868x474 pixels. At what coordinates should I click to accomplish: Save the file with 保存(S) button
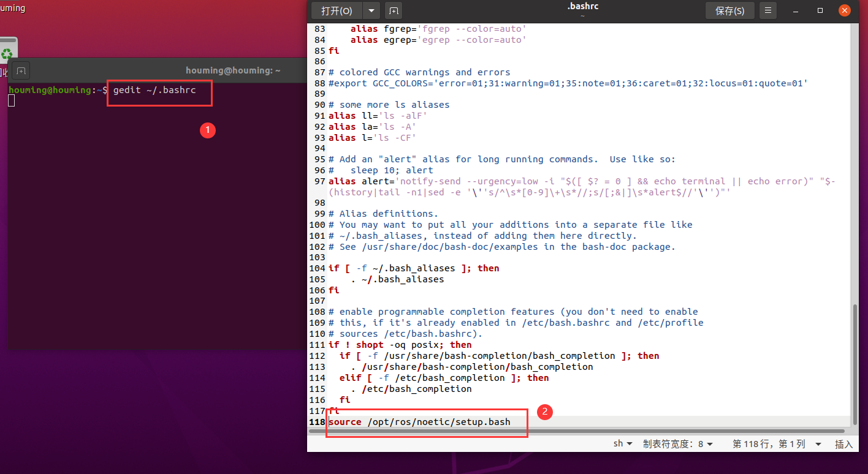pyautogui.click(x=729, y=10)
